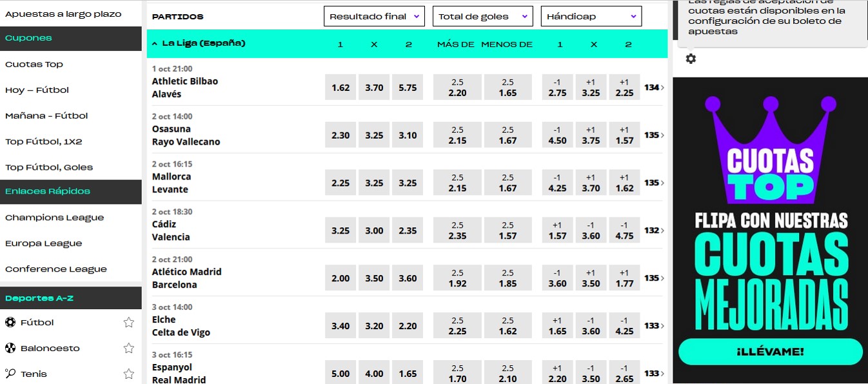The height and width of the screenshot is (384, 868).
Task: Open Tenis in sports list
Action: (34, 374)
